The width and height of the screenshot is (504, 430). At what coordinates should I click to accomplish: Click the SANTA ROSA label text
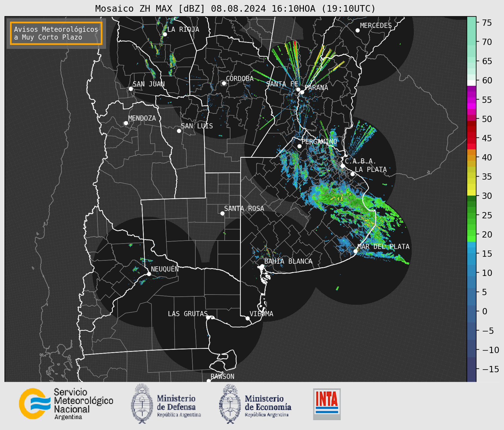coord(244,208)
